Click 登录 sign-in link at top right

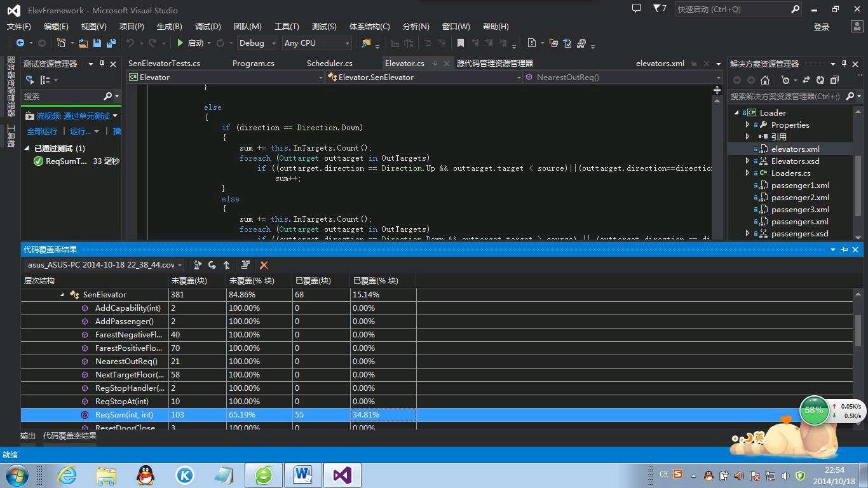pyautogui.click(x=822, y=27)
